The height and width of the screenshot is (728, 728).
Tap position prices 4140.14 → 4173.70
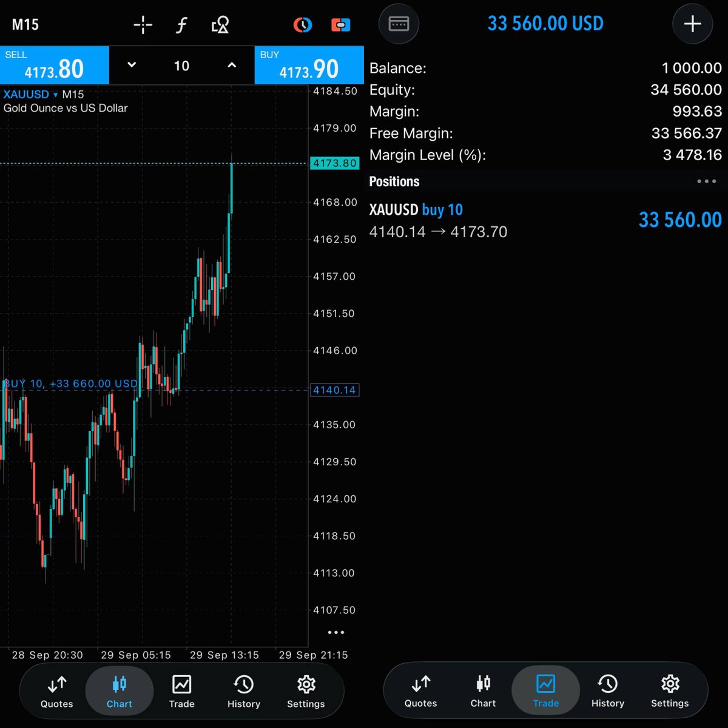click(438, 232)
